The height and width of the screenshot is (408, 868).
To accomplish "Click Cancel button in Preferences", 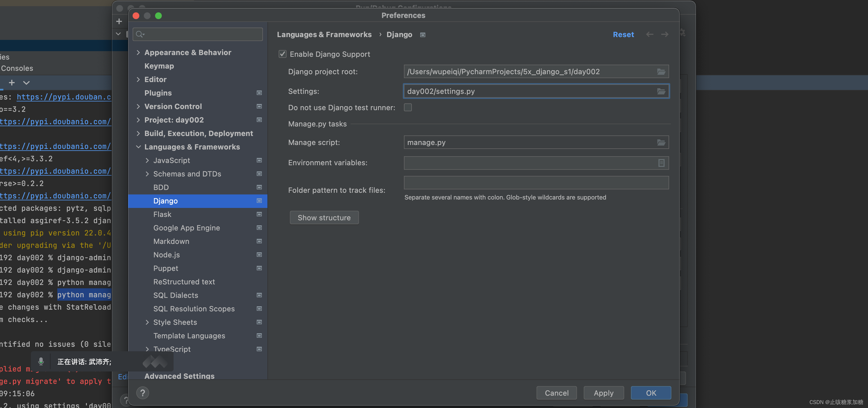I will [556, 393].
